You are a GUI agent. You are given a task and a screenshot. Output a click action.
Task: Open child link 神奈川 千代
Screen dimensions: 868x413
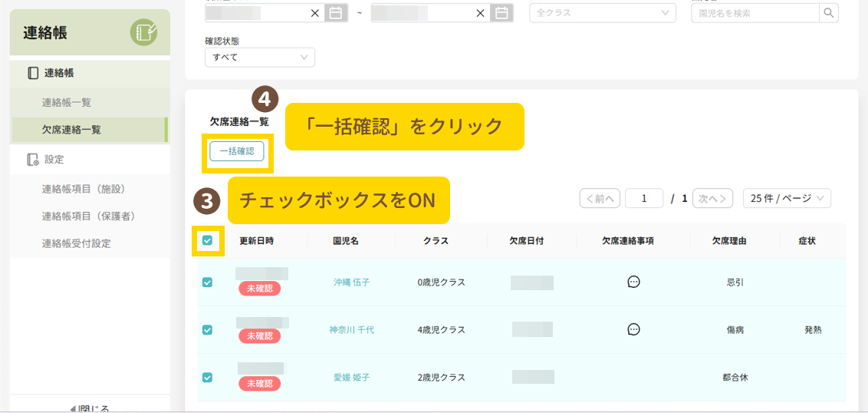tap(352, 329)
